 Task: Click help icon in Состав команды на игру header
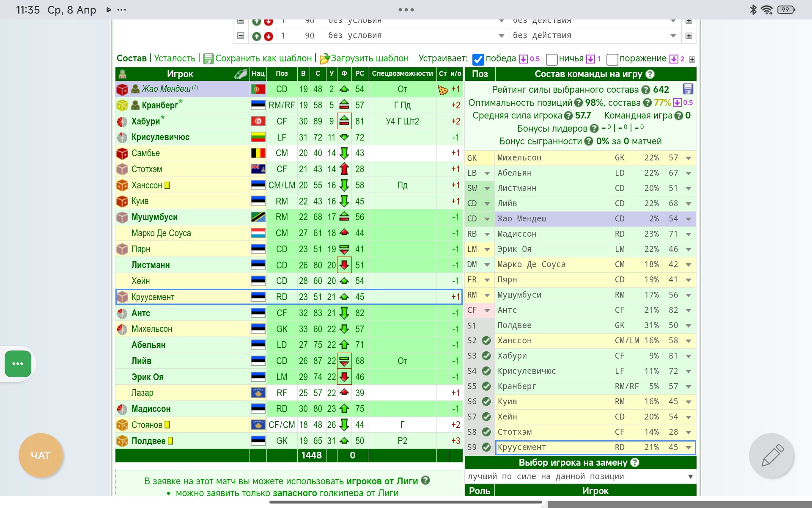[x=650, y=74]
